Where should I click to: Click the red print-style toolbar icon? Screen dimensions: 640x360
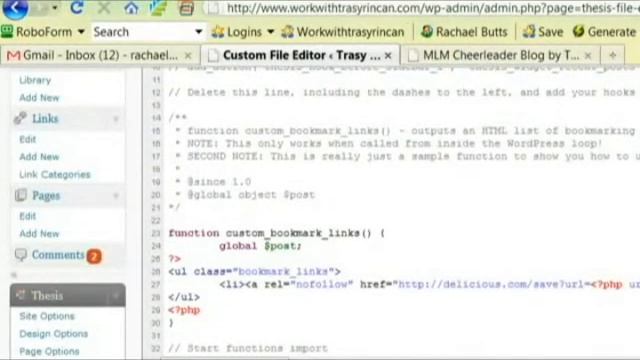pyautogui.click(x=186, y=8)
